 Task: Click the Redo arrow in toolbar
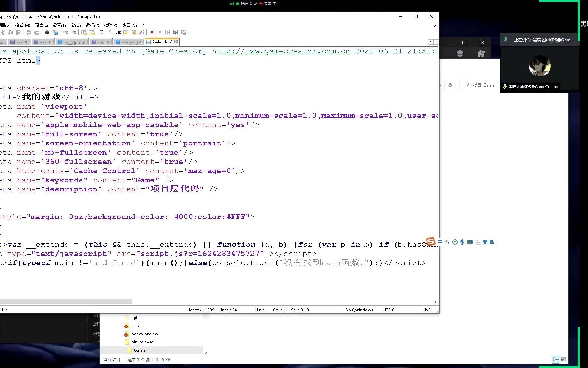point(37,32)
